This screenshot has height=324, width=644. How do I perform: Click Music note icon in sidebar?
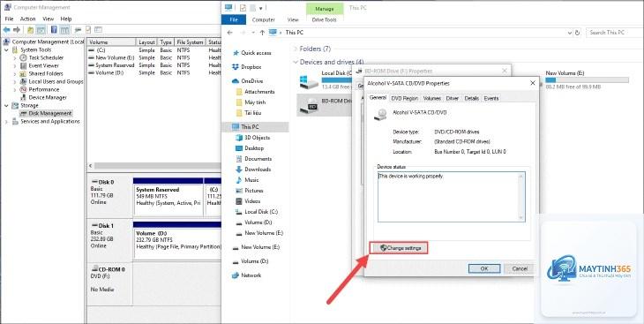(x=238, y=180)
